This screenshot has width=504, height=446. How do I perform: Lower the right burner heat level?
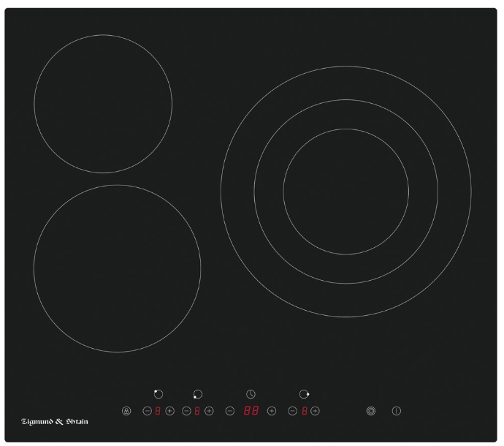coord(293,412)
